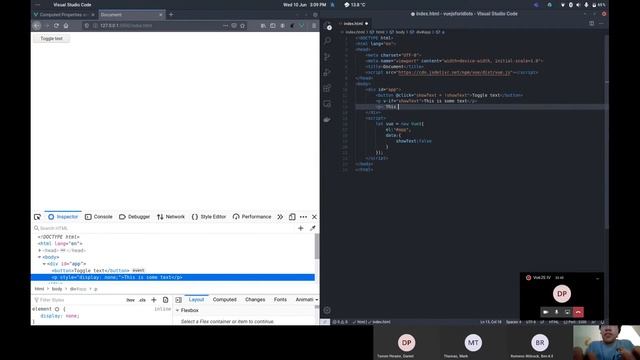Click the event badge on button node
640x360 pixels.
click(138, 270)
